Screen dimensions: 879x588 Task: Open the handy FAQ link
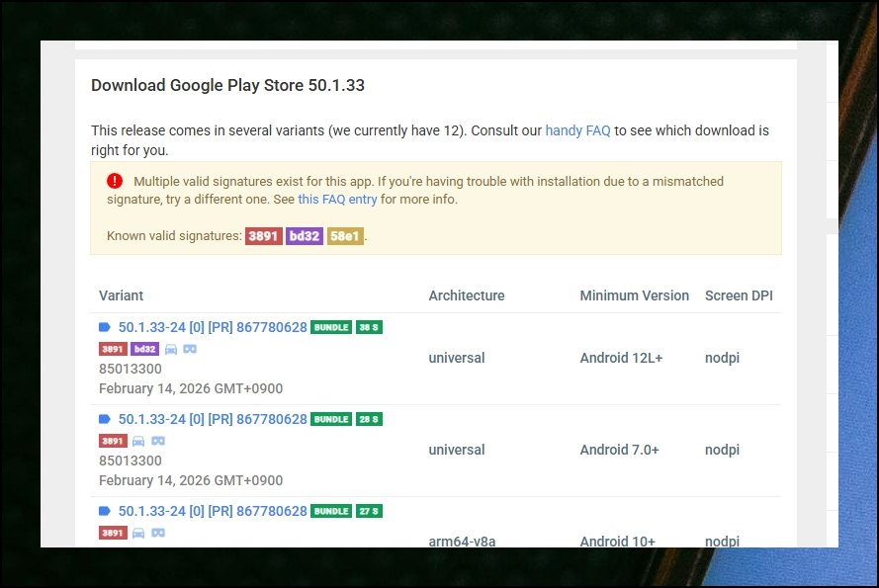[x=577, y=130]
